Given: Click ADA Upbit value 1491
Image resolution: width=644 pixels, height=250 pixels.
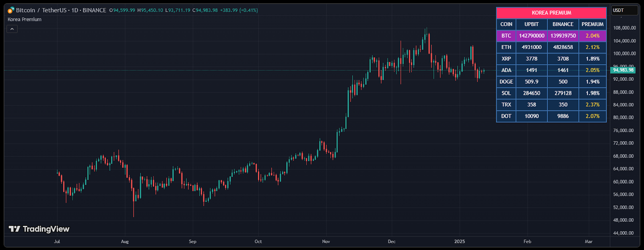Looking at the screenshot, I should pos(532,70).
